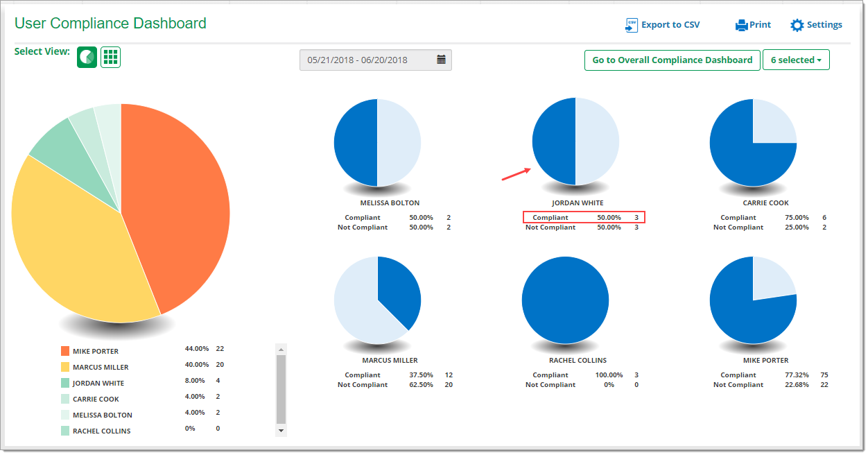Click Melissa Bolton Compliant label

[x=363, y=218]
